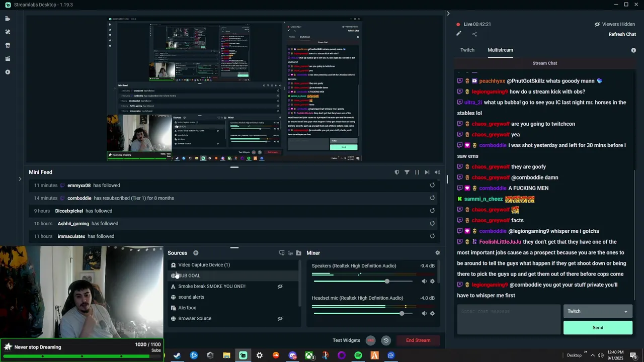Screen dimensions: 644x362
Task: Open Discord from the taskbar
Action: [292, 355]
